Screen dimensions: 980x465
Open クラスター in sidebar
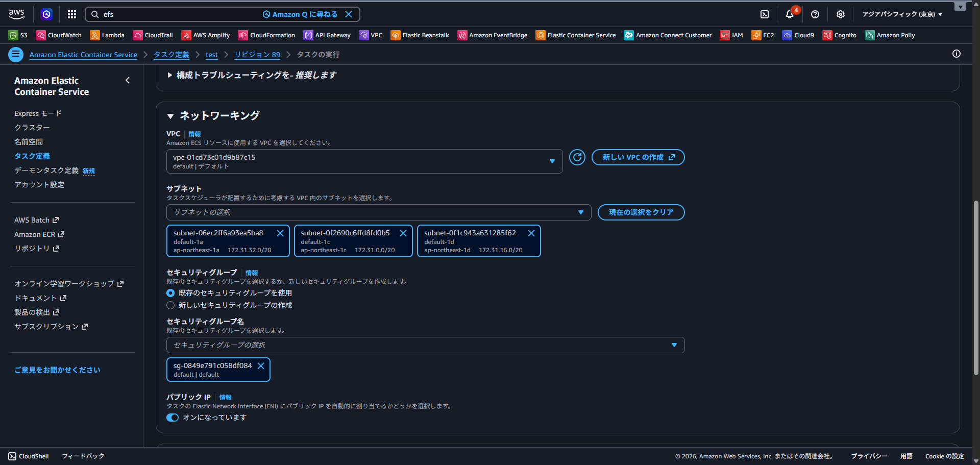(x=32, y=128)
